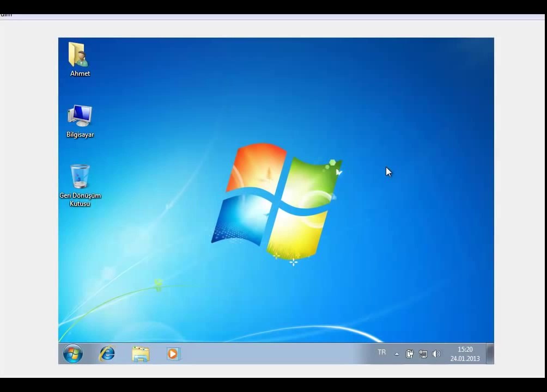Click the date 24.01.2013 in tray

465,359
